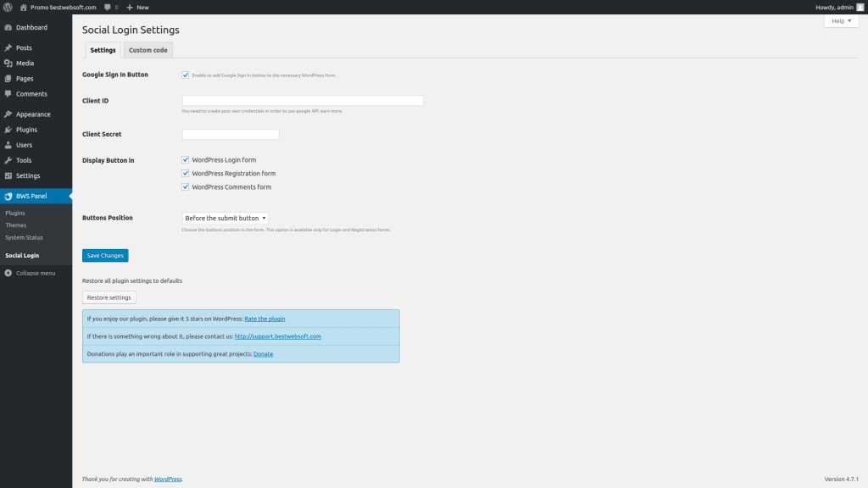Click the Plugins plug icon
The width and height of the screenshot is (868, 488).
pos(8,130)
